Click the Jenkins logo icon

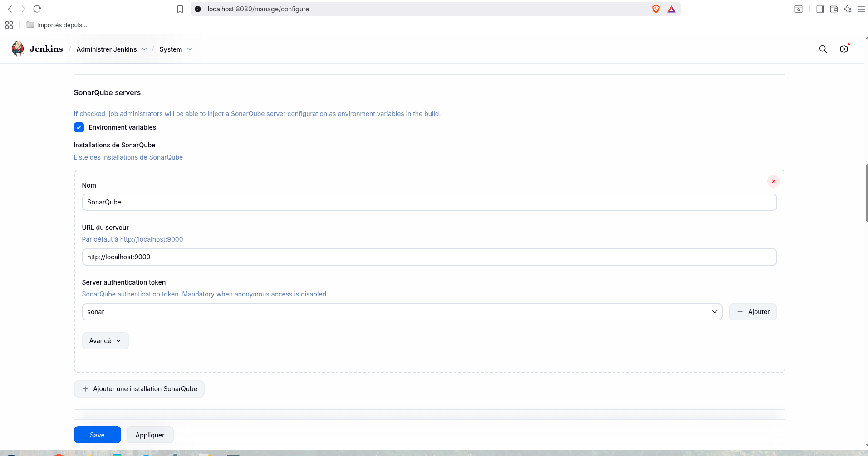click(18, 49)
